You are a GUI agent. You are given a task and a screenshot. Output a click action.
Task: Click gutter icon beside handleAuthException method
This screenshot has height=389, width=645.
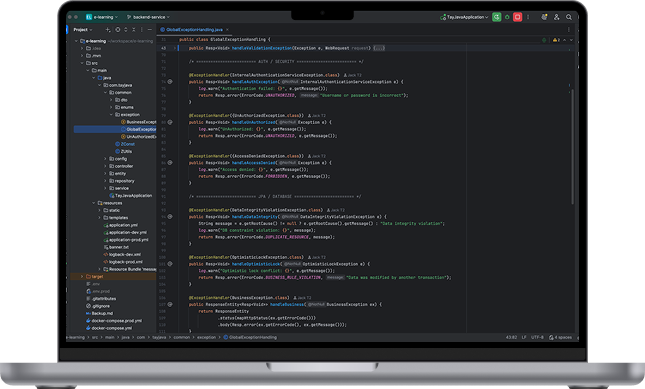(x=170, y=82)
